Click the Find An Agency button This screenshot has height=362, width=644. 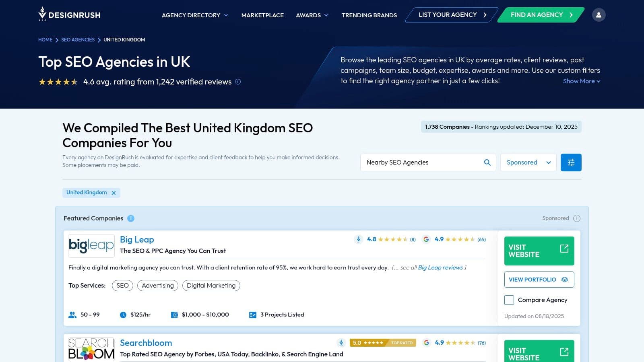pos(540,15)
